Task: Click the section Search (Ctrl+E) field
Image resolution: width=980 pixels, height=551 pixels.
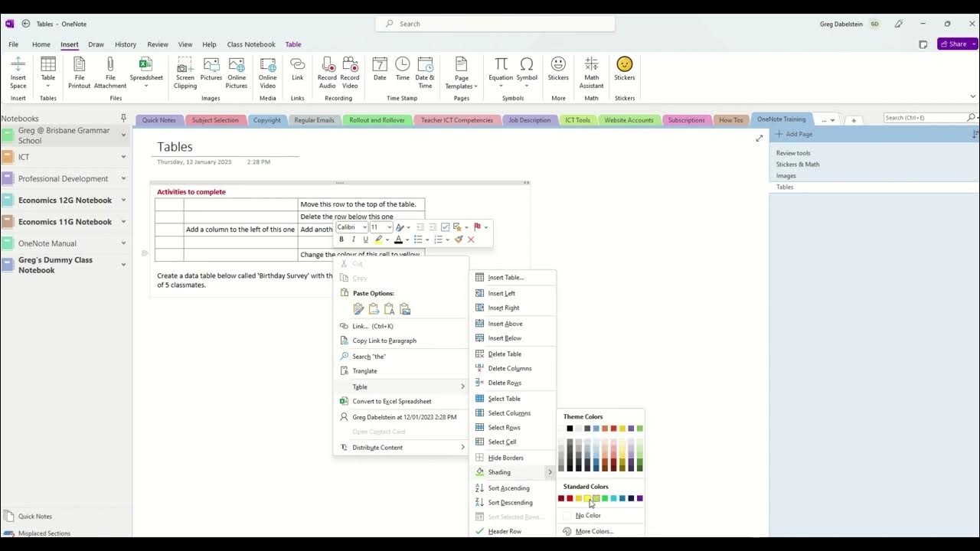Action: pyautogui.click(x=925, y=118)
